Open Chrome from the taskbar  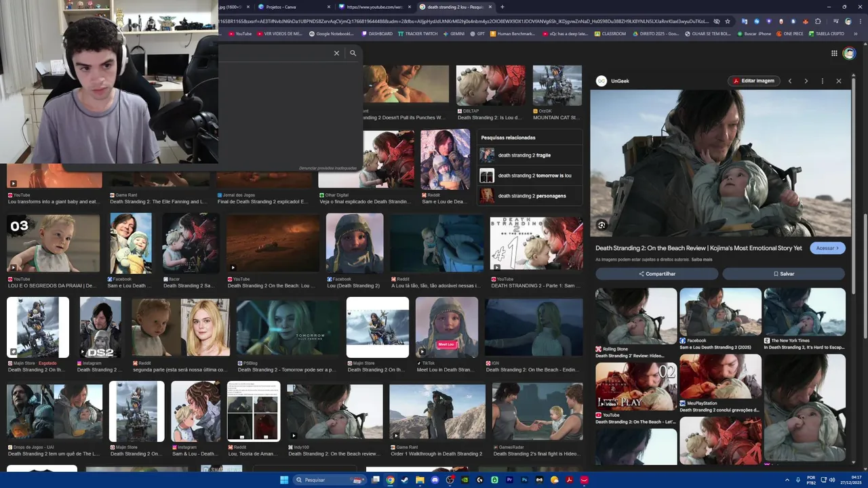coord(390,480)
